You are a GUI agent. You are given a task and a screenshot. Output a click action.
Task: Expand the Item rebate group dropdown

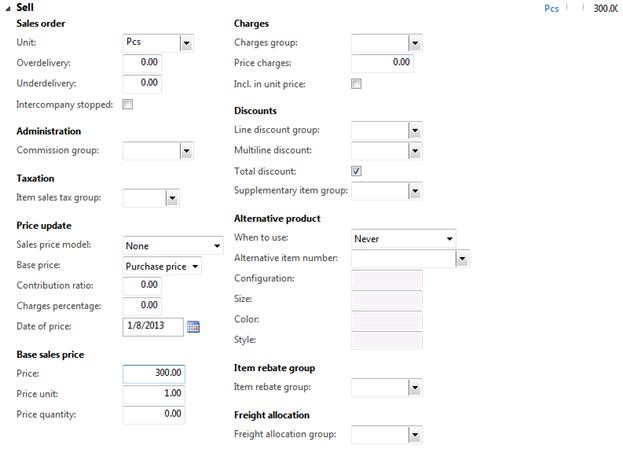(415, 387)
